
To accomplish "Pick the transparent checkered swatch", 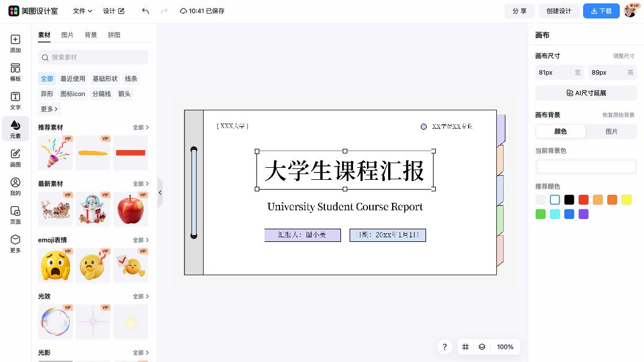I will (x=540, y=200).
